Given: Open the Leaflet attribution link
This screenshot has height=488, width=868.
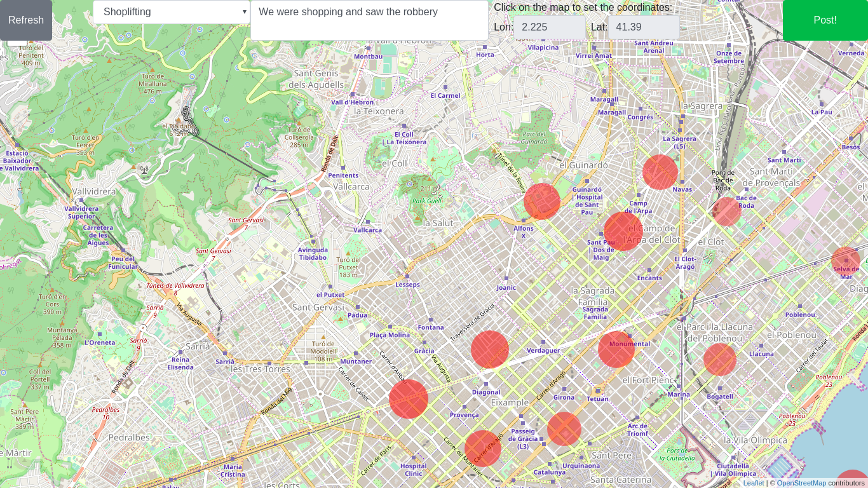Looking at the screenshot, I should tap(754, 483).
